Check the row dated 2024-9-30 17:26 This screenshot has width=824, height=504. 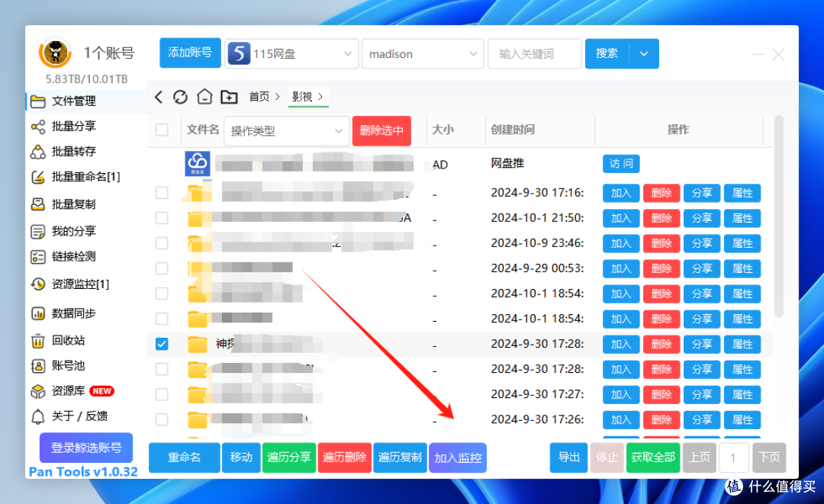click(x=162, y=419)
